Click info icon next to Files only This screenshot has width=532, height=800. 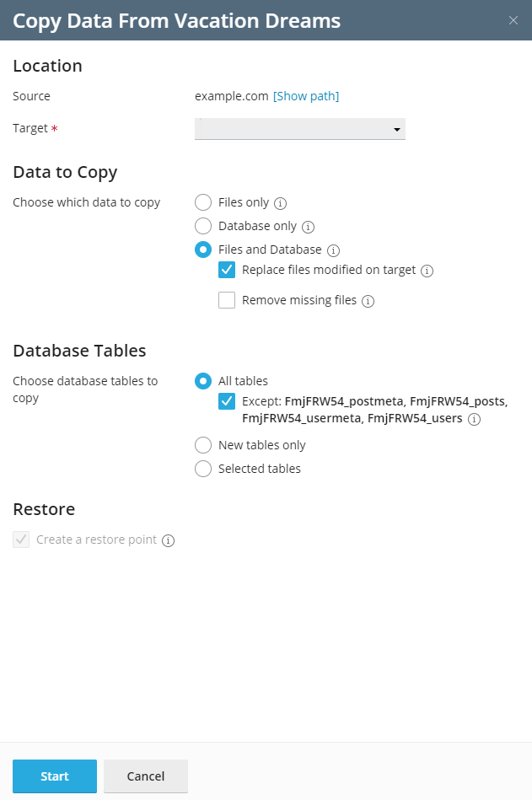(x=280, y=203)
